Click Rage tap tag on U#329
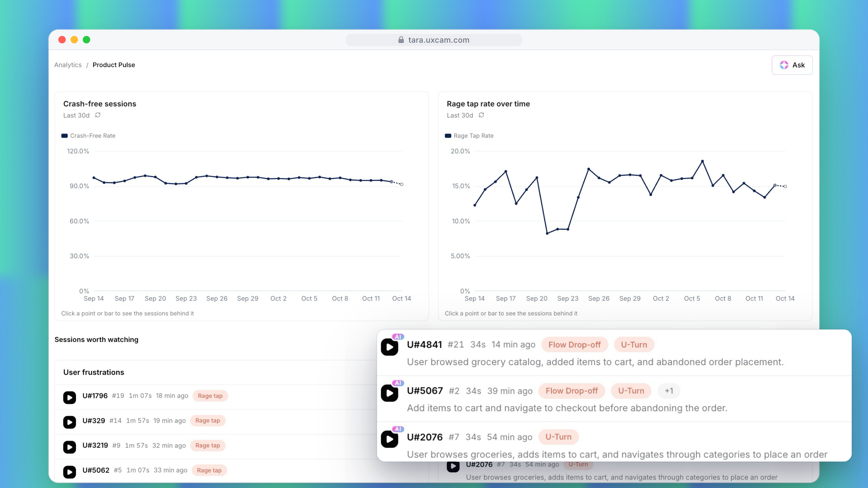868x488 pixels. [208, 421]
